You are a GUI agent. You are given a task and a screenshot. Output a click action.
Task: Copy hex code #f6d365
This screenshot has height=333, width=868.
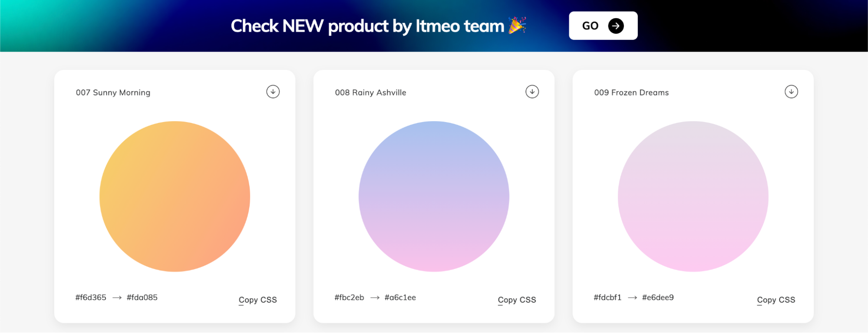pos(91,297)
